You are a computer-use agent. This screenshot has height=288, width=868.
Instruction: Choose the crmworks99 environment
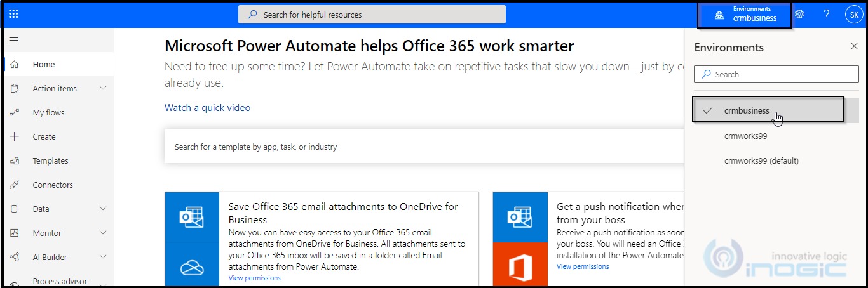[x=745, y=136]
